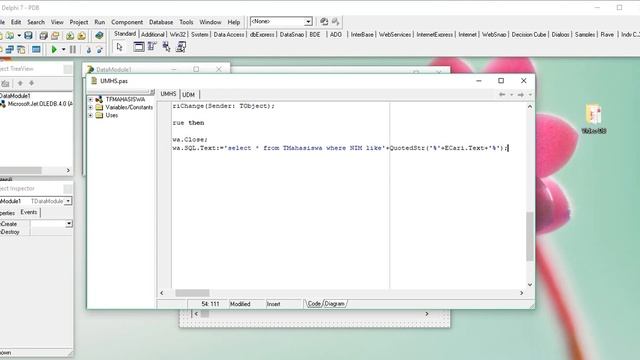640x360 pixels.
Task: Switch to Data Access palette tab
Action: (x=229, y=35)
